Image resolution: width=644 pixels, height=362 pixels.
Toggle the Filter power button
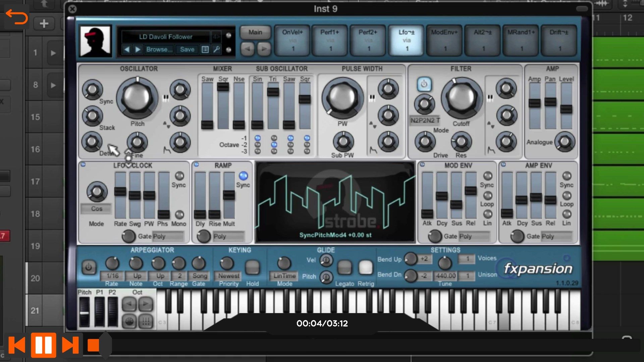tap(424, 84)
